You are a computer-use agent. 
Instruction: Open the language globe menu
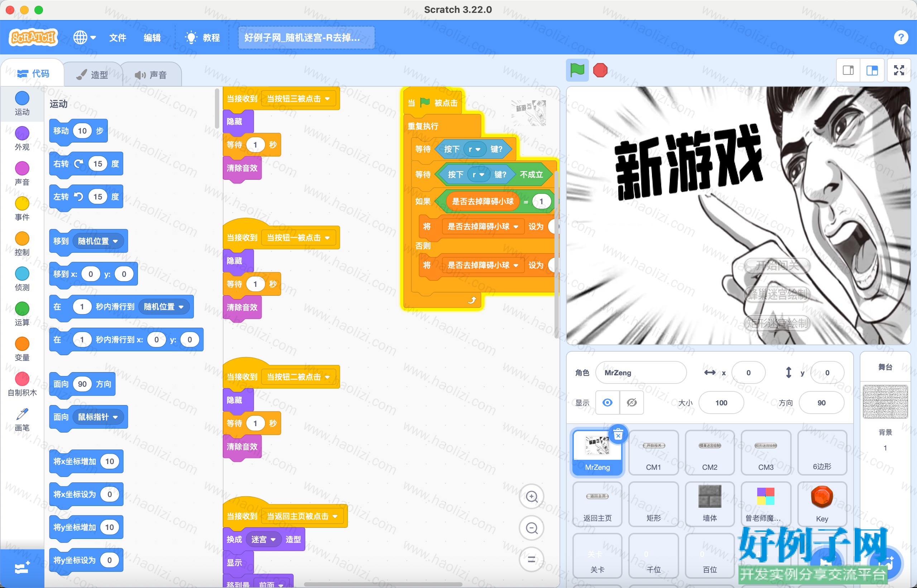point(85,37)
